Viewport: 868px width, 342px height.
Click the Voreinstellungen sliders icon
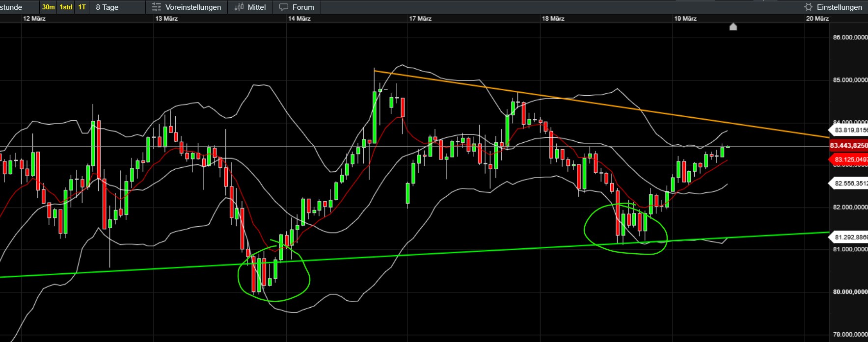tap(157, 7)
